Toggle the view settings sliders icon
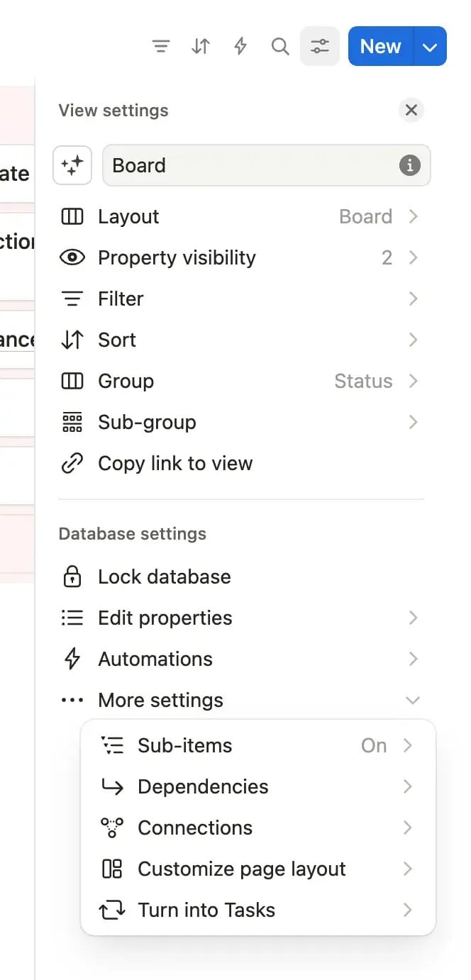 320,46
